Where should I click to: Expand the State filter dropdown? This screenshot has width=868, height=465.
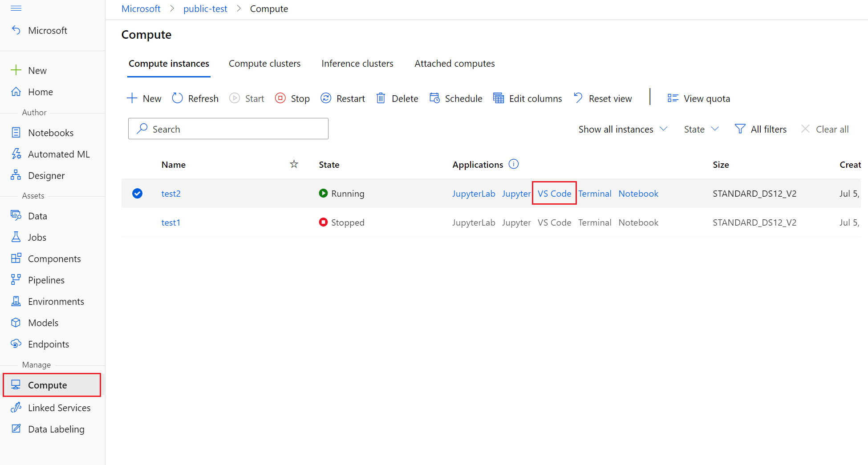(701, 129)
